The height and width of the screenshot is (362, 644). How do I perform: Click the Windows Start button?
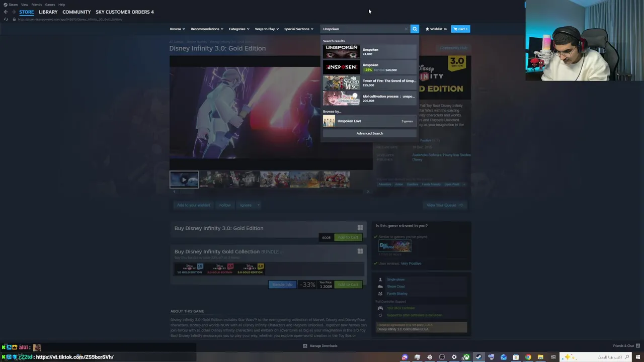pyautogui.click(x=638, y=357)
